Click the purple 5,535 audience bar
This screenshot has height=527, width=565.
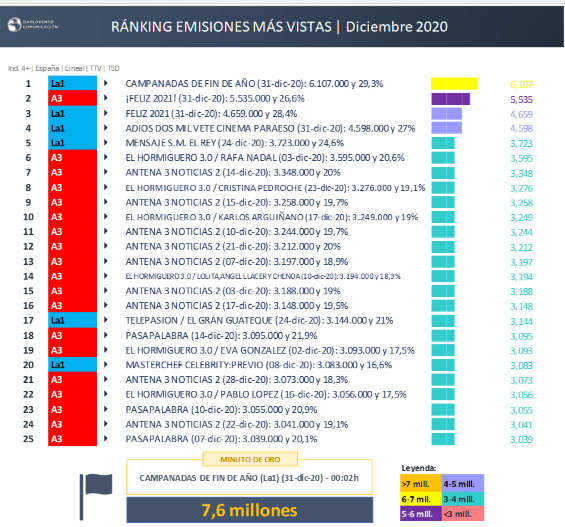click(450, 99)
